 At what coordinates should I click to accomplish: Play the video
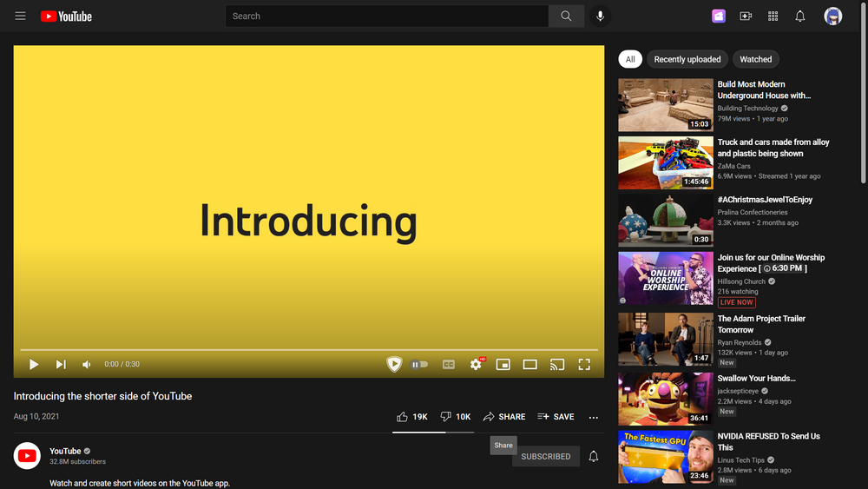tap(34, 365)
